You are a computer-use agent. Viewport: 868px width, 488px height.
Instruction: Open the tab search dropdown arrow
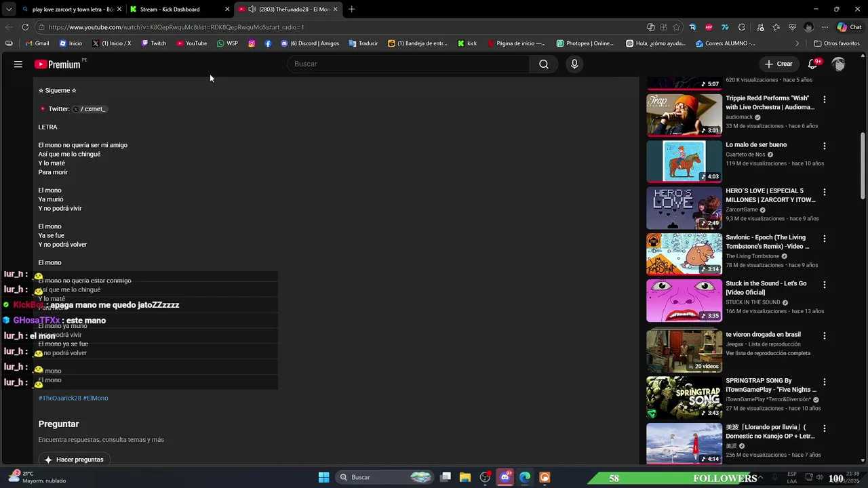(8, 9)
